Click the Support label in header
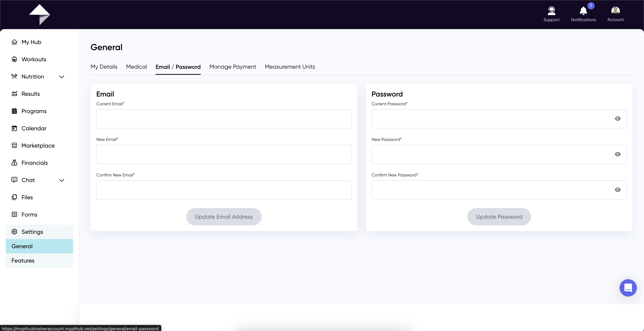Screen dimensions: 644x331 click(551, 20)
